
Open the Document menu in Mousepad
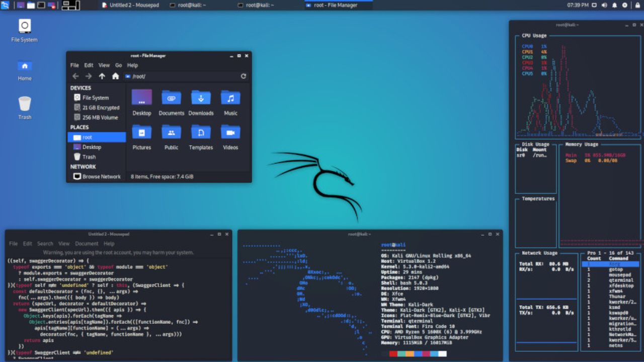(87, 244)
